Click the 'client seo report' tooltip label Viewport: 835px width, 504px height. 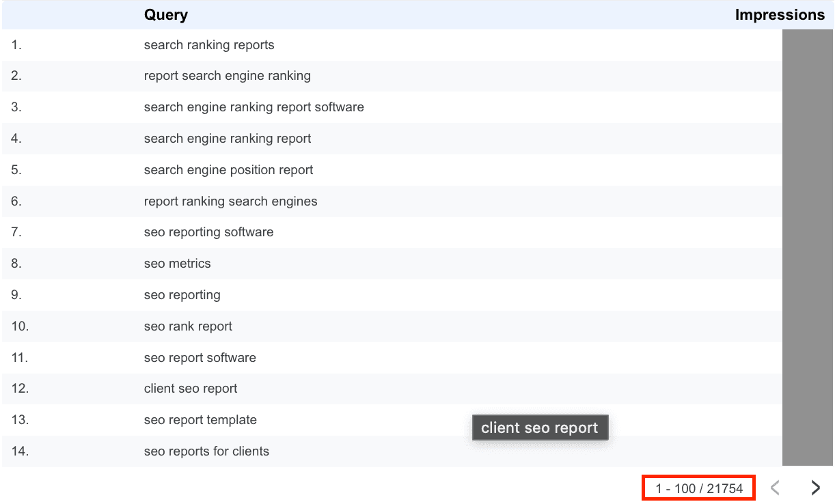tap(540, 428)
